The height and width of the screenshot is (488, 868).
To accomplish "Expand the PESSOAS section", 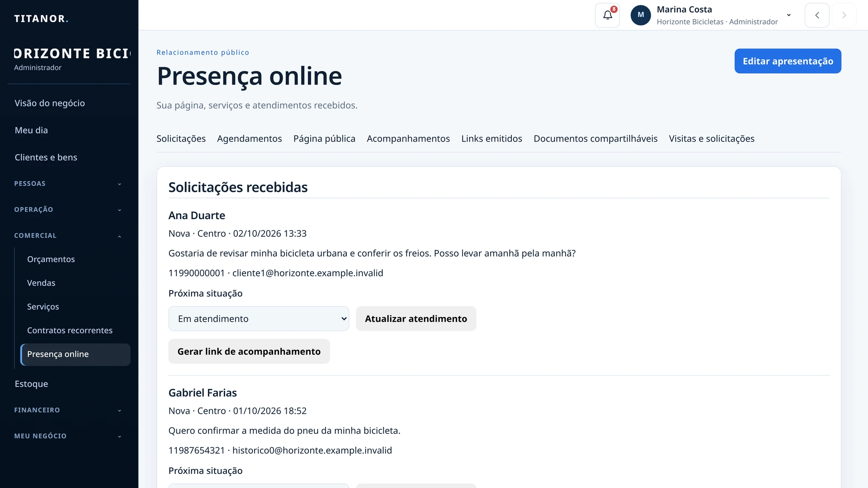I will (69, 183).
